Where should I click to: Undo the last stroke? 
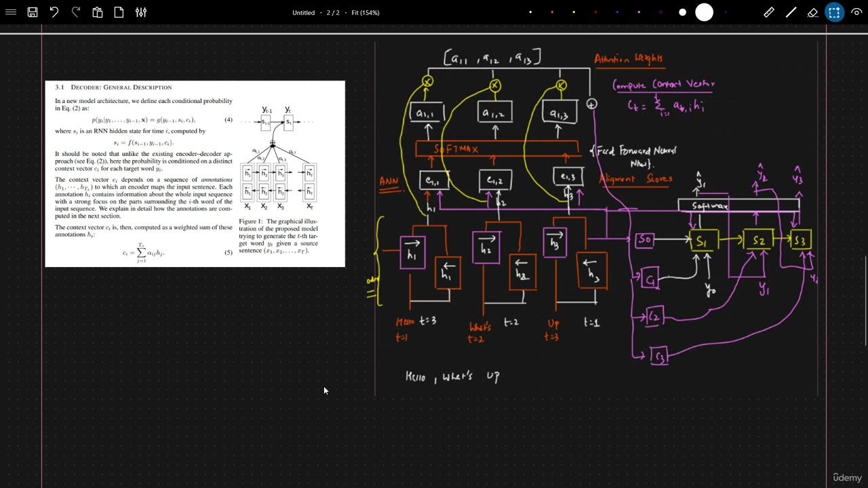tap(54, 12)
